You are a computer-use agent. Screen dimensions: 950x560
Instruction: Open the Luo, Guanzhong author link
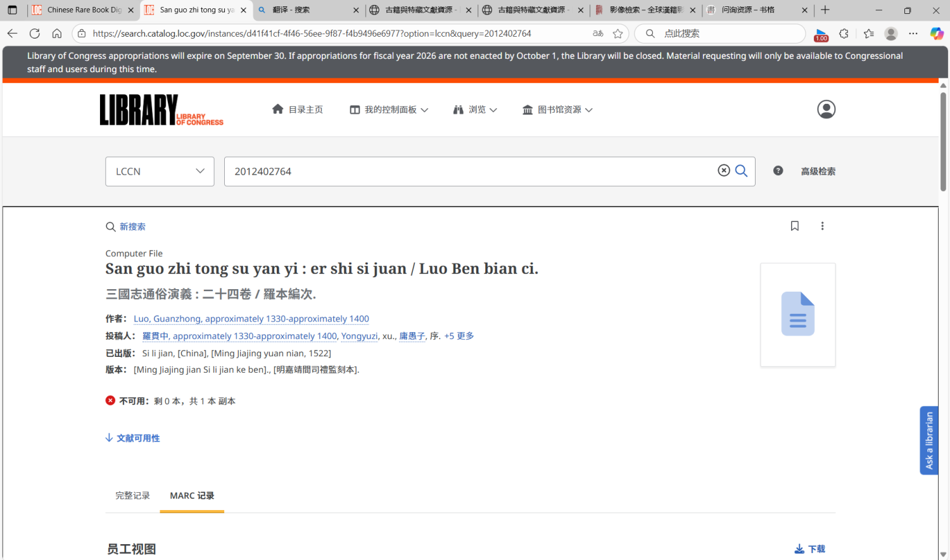click(251, 319)
